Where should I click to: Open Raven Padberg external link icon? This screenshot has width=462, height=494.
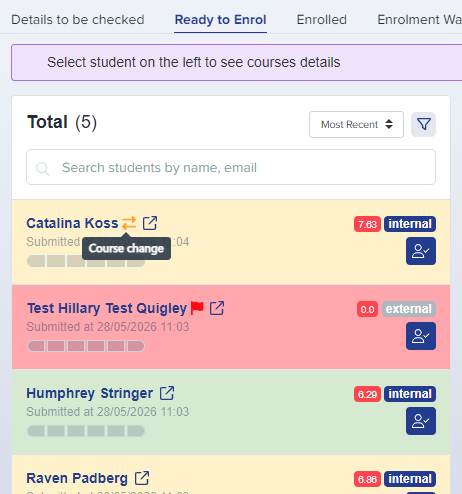(x=142, y=478)
